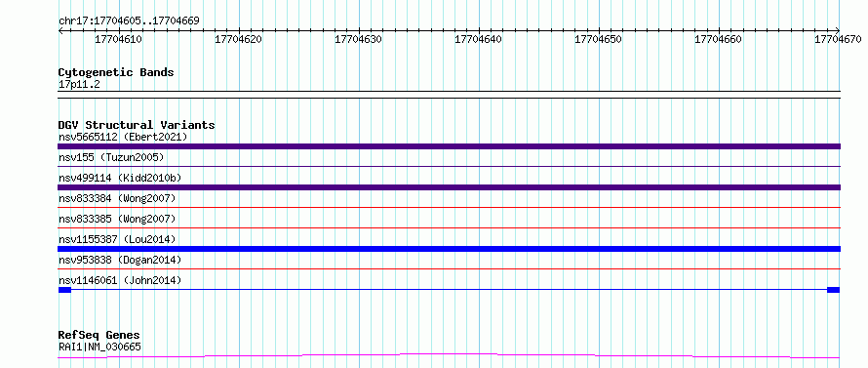Select the thick blue nsv1155387 bar

pos(449,249)
